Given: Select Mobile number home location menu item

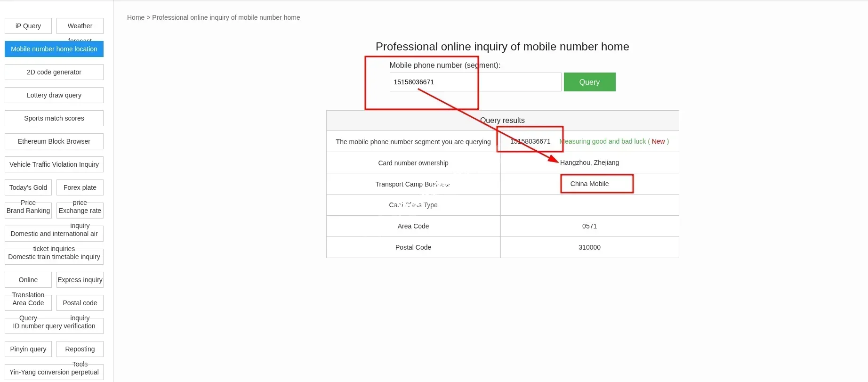Looking at the screenshot, I should tap(54, 49).
